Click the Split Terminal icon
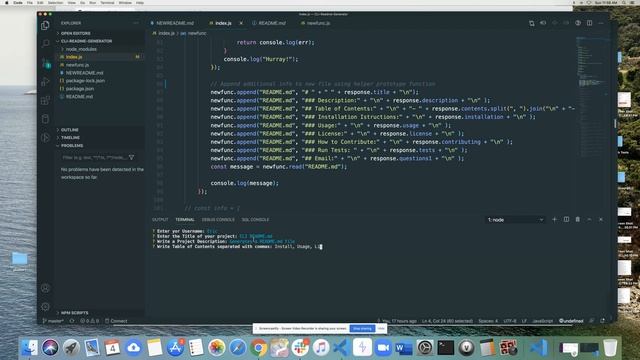 pyautogui.click(x=566, y=220)
